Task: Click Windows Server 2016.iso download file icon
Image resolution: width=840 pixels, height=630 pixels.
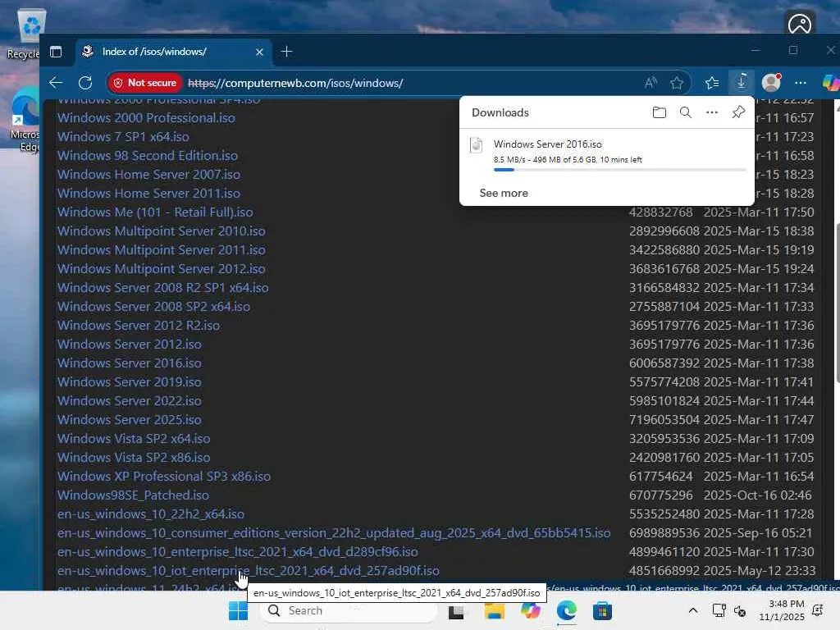Action: pyautogui.click(x=477, y=145)
